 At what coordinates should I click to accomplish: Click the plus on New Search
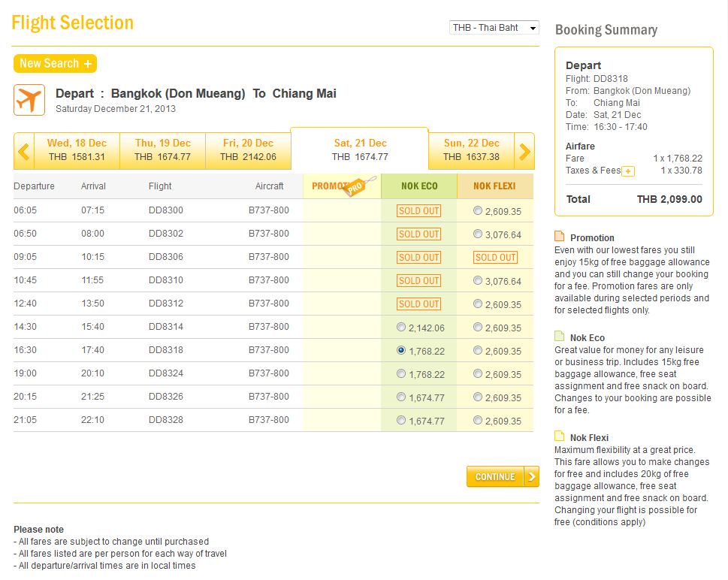88,64
